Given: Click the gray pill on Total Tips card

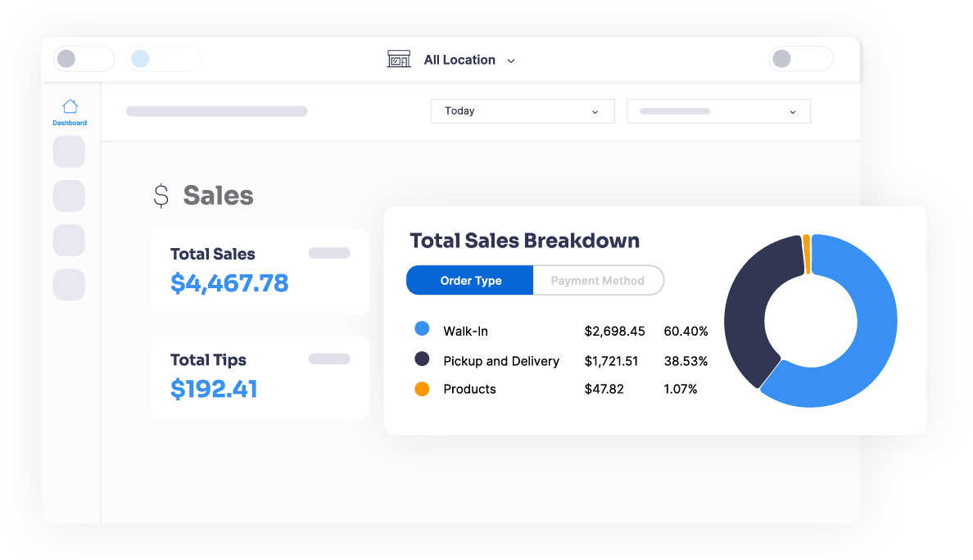Looking at the screenshot, I should 329,359.
